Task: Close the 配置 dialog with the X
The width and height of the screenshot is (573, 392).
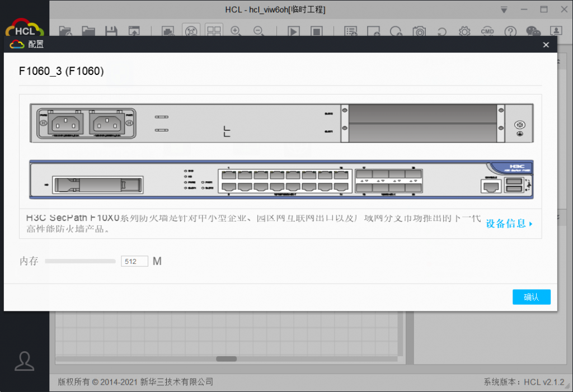Action: point(546,45)
